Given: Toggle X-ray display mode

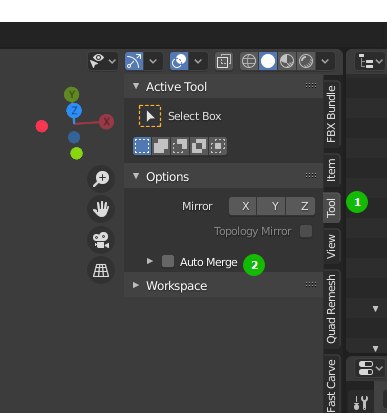Looking at the screenshot, I should click(x=223, y=61).
